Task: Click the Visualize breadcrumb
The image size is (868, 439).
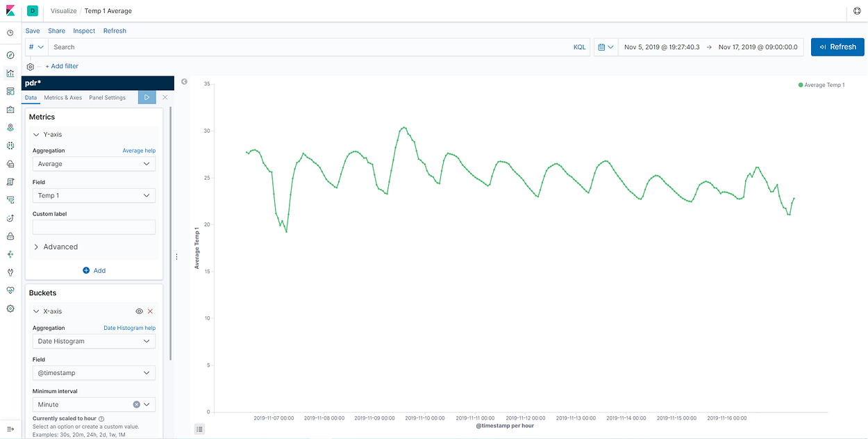Action: click(64, 11)
